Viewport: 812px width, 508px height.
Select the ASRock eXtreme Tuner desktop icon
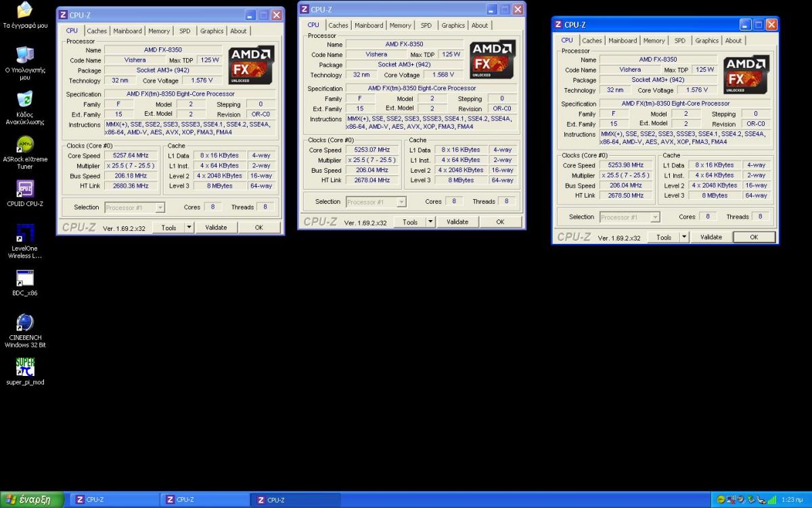coord(25,153)
